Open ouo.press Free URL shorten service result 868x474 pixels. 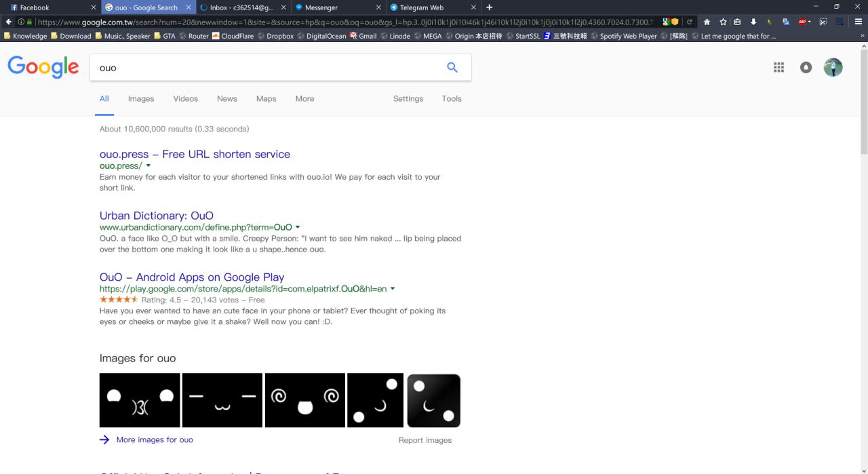195,154
